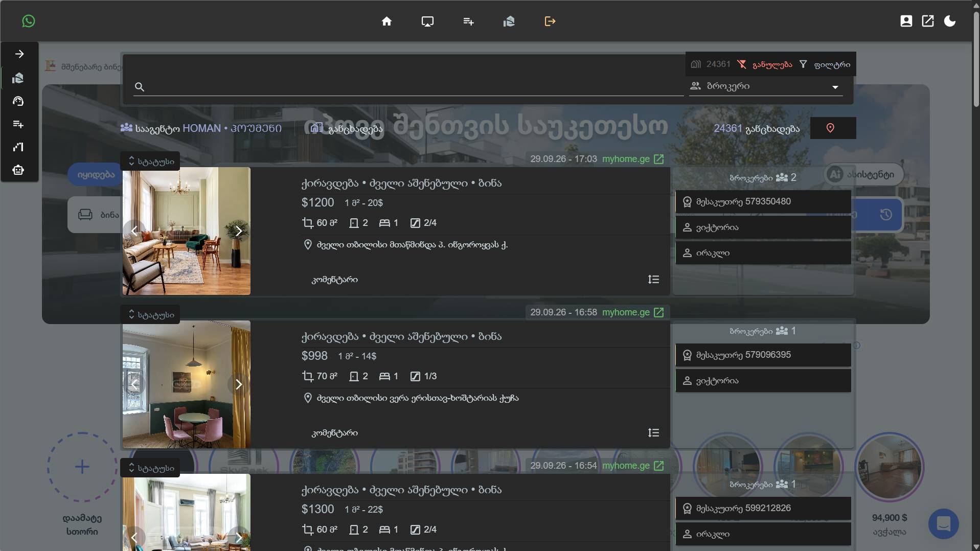
Task: Open the robot assistant icon in sidebar
Action: click(18, 170)
